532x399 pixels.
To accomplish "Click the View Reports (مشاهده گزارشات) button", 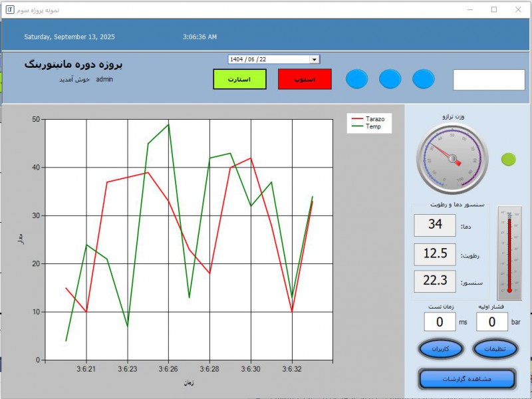I will [467, 378].
